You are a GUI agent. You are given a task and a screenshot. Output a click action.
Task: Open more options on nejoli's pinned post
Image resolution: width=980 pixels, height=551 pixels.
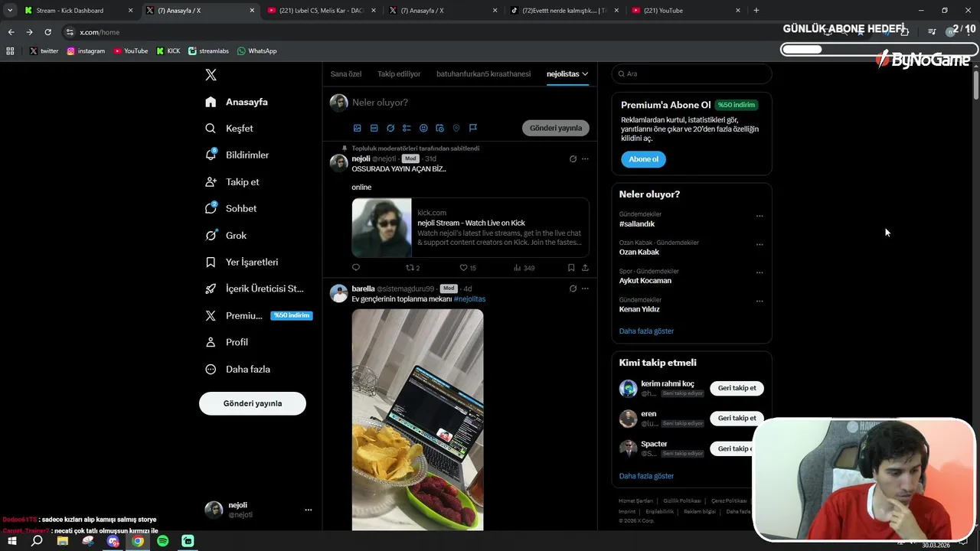tap(585, 159)
